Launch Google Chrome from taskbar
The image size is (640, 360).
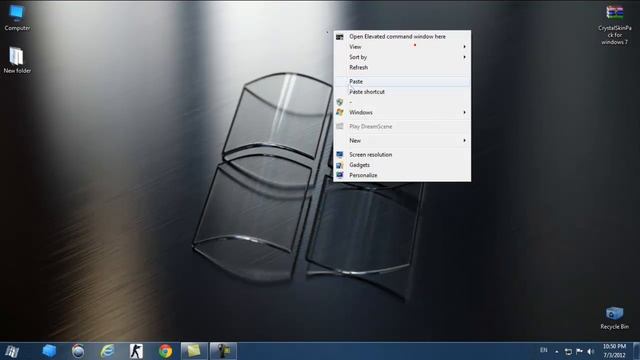coord(165,351)
